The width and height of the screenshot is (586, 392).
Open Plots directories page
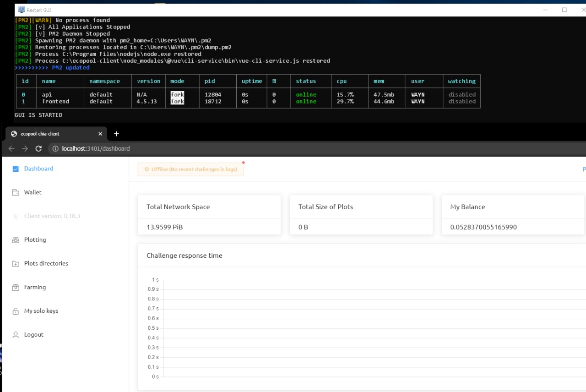(x=46, y=263)
